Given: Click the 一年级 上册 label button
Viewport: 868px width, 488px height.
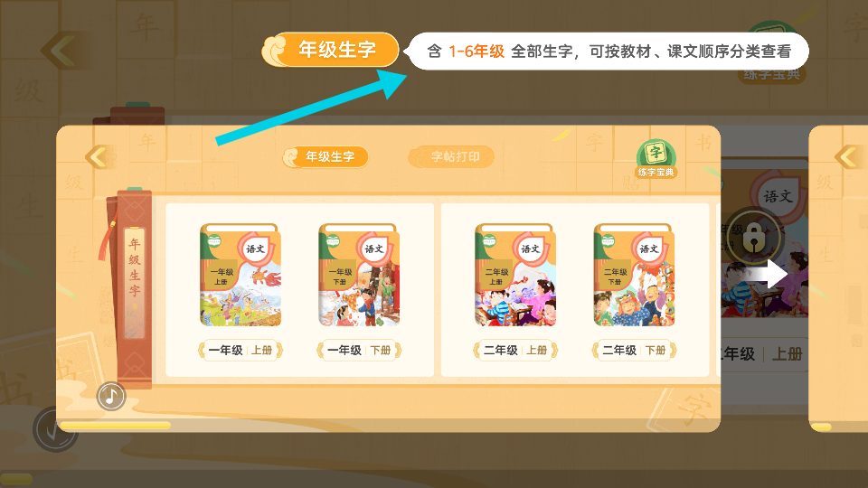Looking at the screenshot, I should pos(241,351).
